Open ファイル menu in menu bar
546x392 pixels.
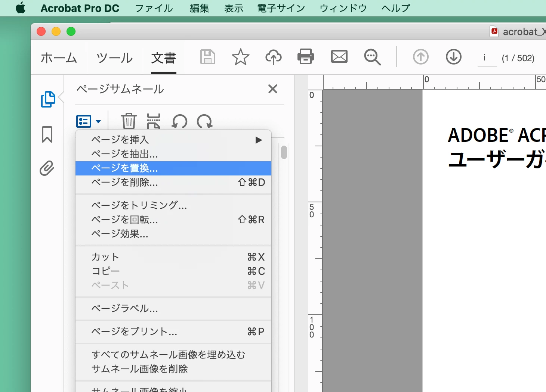pos(154,8)
